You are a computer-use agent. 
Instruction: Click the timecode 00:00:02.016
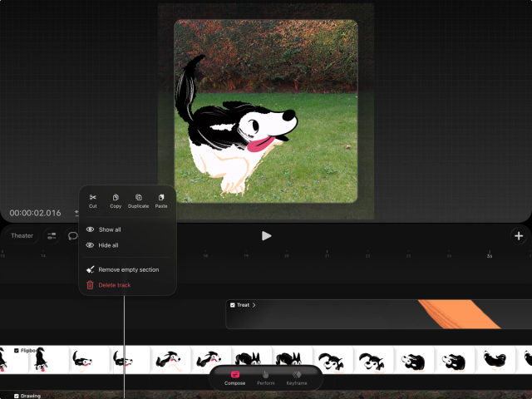click(x=35, y=213)
